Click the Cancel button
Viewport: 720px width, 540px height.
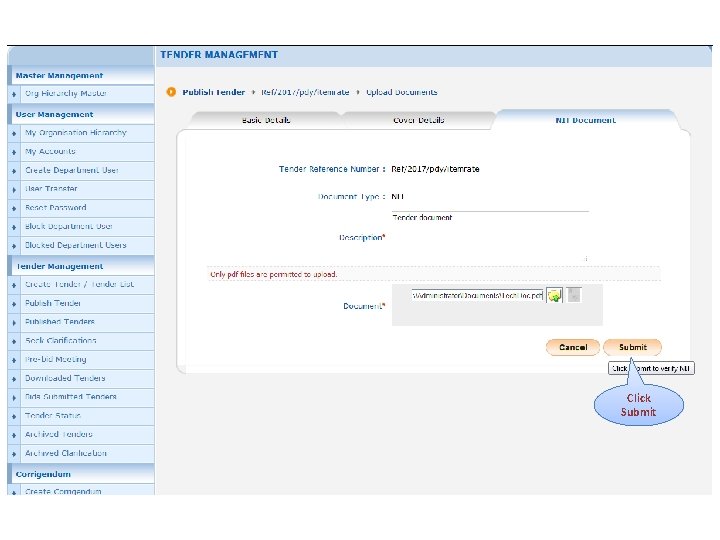(x=573, y=348)
